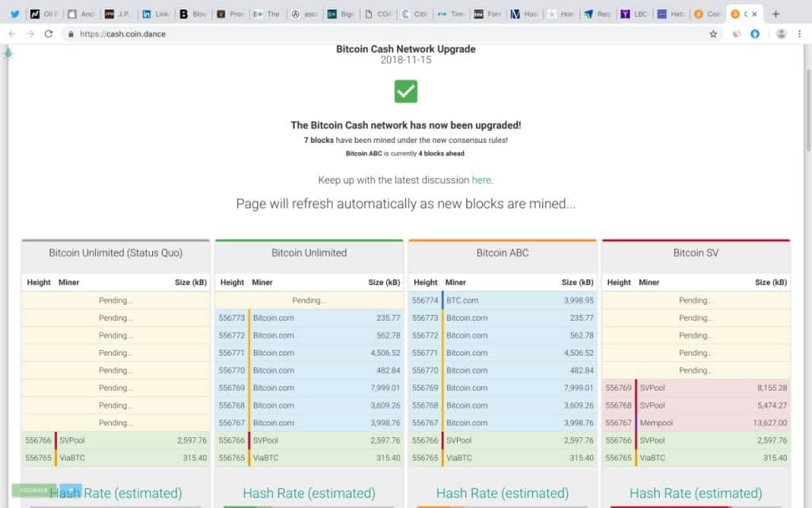Click the green upgrade checkmark icon

click(x=405, y=91)
